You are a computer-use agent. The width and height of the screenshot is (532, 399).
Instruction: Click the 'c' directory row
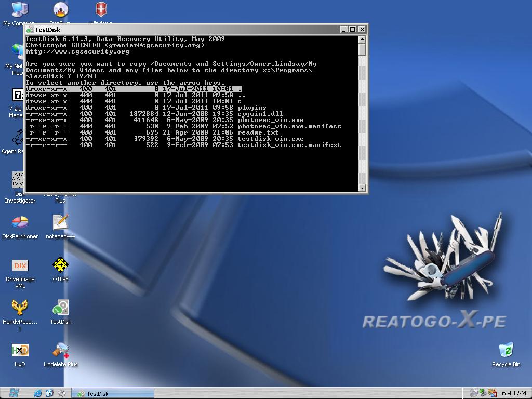point(134,101)
